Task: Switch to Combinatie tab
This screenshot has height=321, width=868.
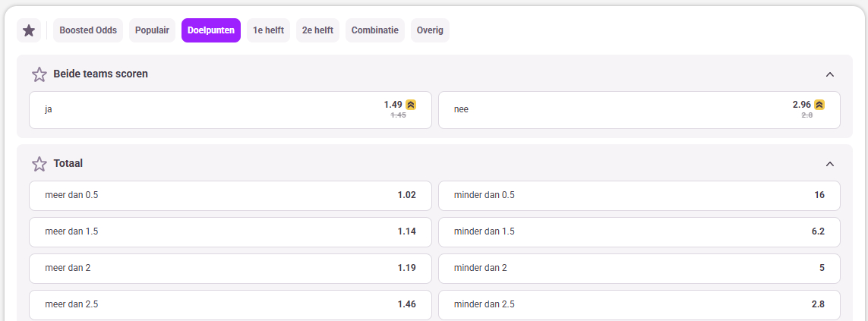Action: pyautogui.click(x=375, y=30)
